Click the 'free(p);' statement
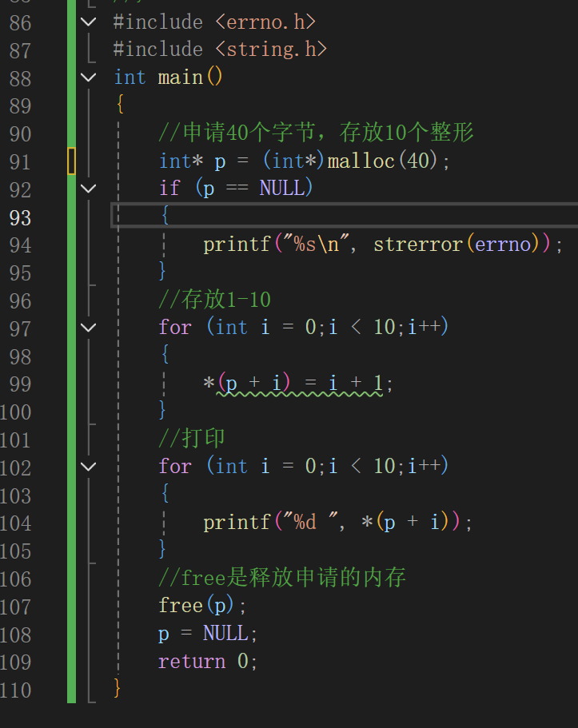This screenshot has width=578, height=728. [202, 606]
